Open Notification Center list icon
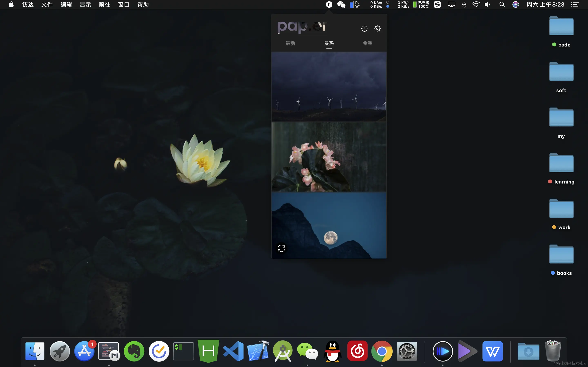Image resolution: width=588 pixels, height=367 pixels. click(575, 4)
